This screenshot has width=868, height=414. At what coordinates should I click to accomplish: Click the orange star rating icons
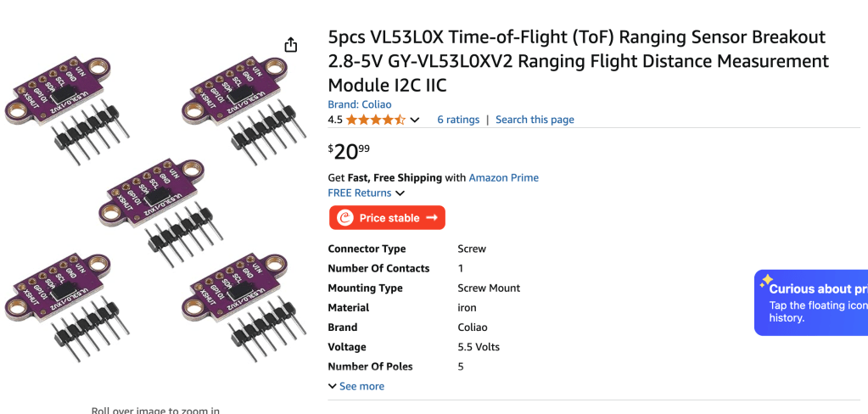375,120
